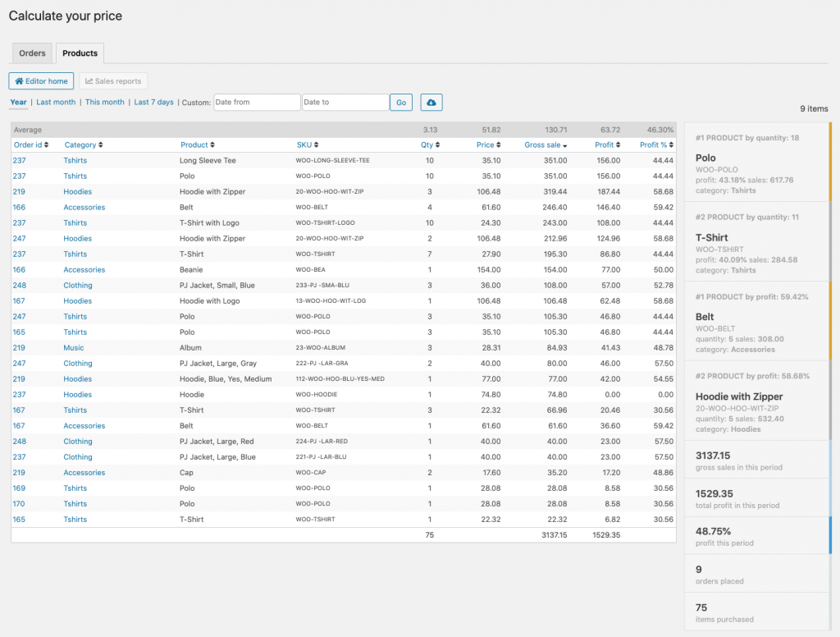Open the Sales reports button
This screenshot has width=840, height=637.
click(113, 81)
